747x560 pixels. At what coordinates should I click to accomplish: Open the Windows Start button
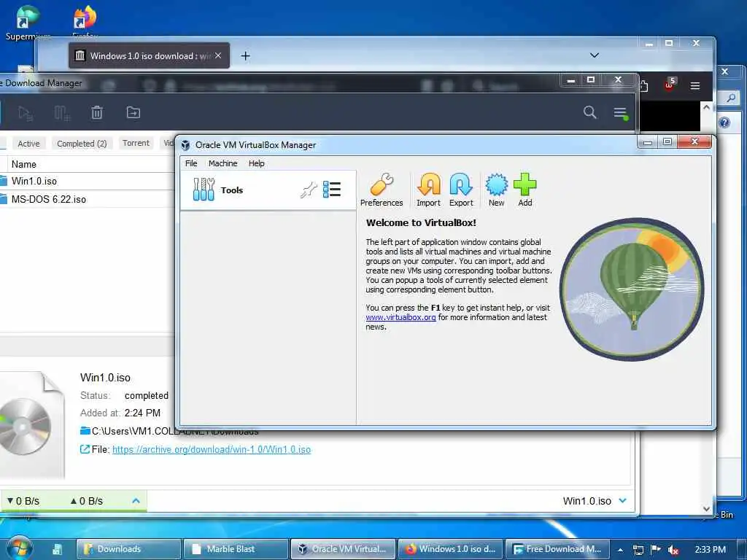pyautogui.click(x=18, y=549)
